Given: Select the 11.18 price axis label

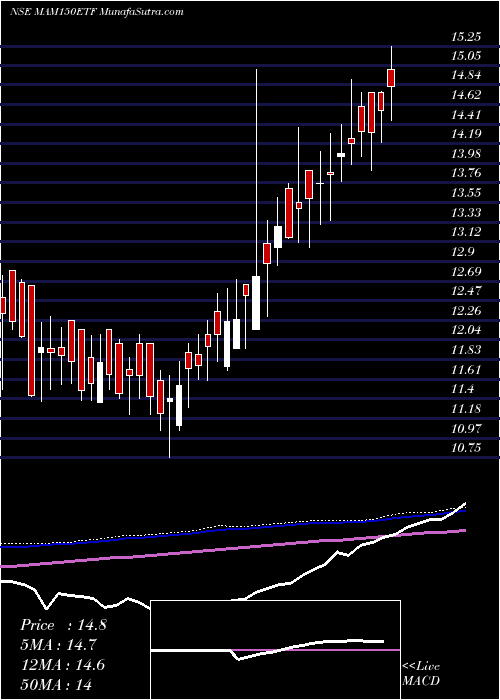Looking at the screenshot, I should tap(467, 408).
